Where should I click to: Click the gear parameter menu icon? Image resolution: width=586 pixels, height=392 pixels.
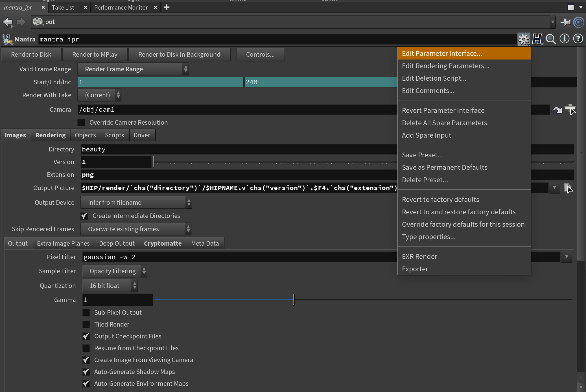[524, 39]
